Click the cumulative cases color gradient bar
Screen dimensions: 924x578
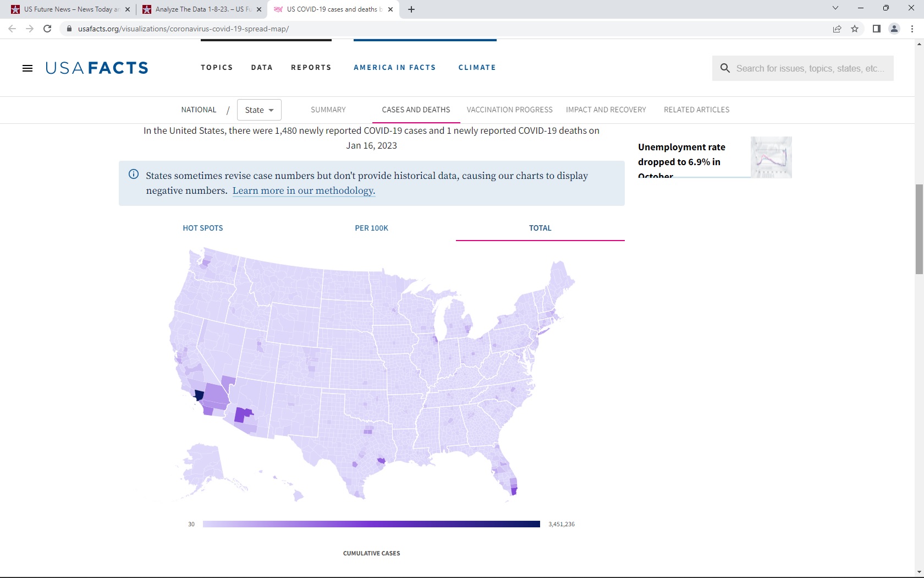(x=371, y=524)
